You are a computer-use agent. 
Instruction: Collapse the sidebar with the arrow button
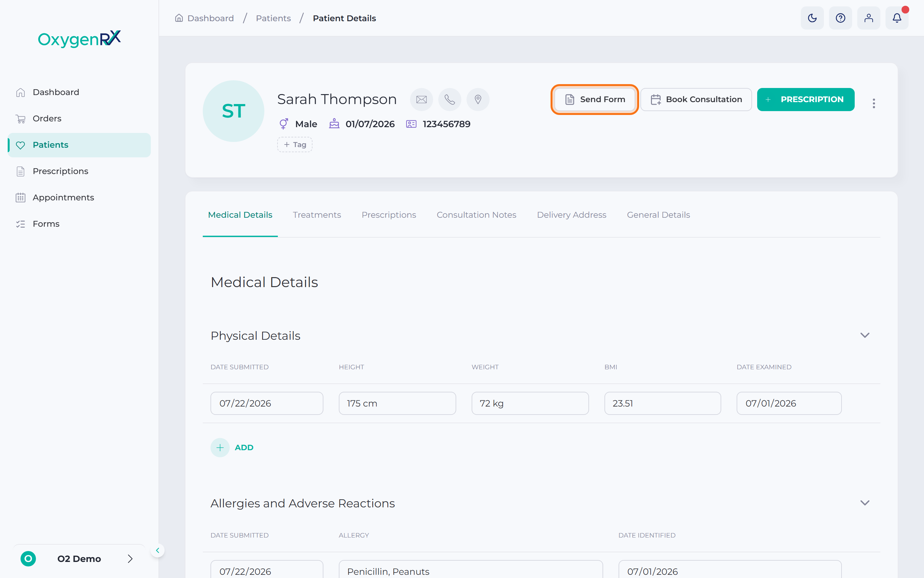(x=157, y=550)
